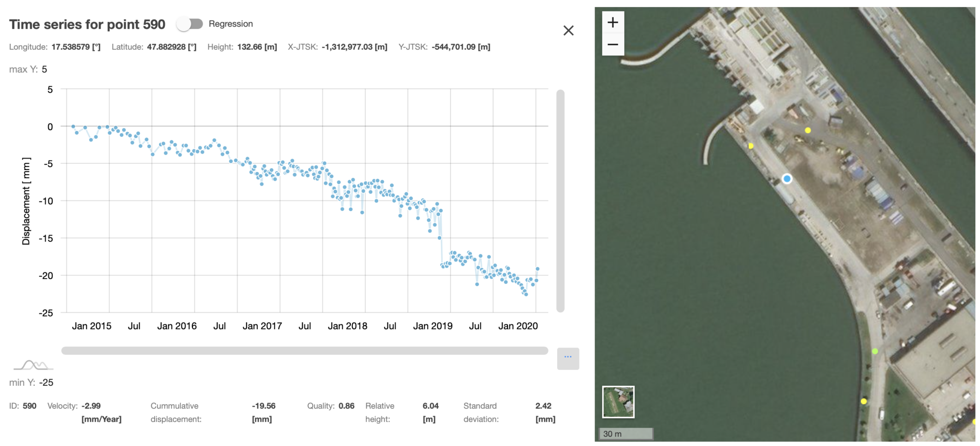This screenshot has height=446, width=980.
Task: Close the time series panel
Action: [568, 31]
